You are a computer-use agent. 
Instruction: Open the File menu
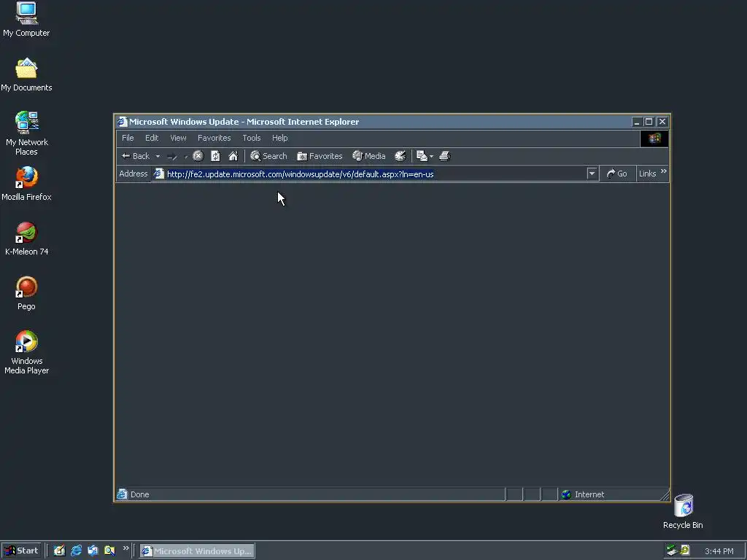pyautogui.click(x=128, y=138)
